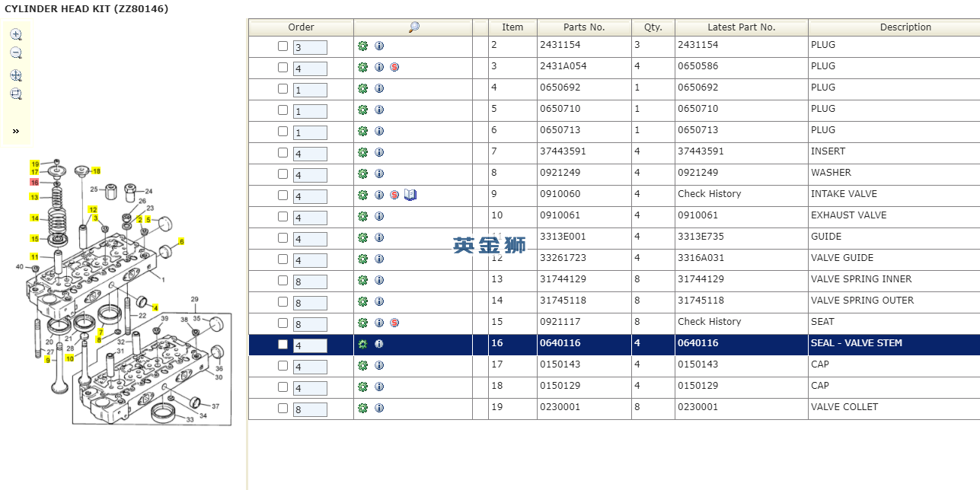Image resolution: width=980 pixels, height=490 pixels.
Task: Click the Qty. column header
Action: [x=653, y=27]
